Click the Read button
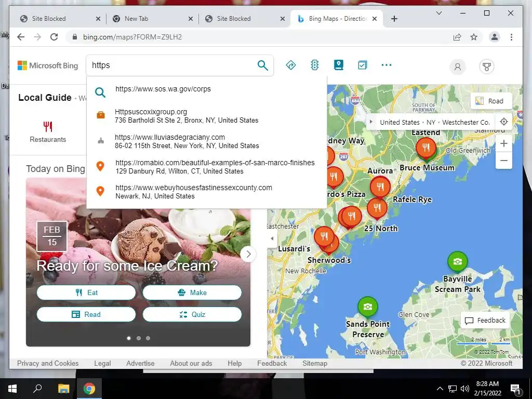 click(86, 314)
